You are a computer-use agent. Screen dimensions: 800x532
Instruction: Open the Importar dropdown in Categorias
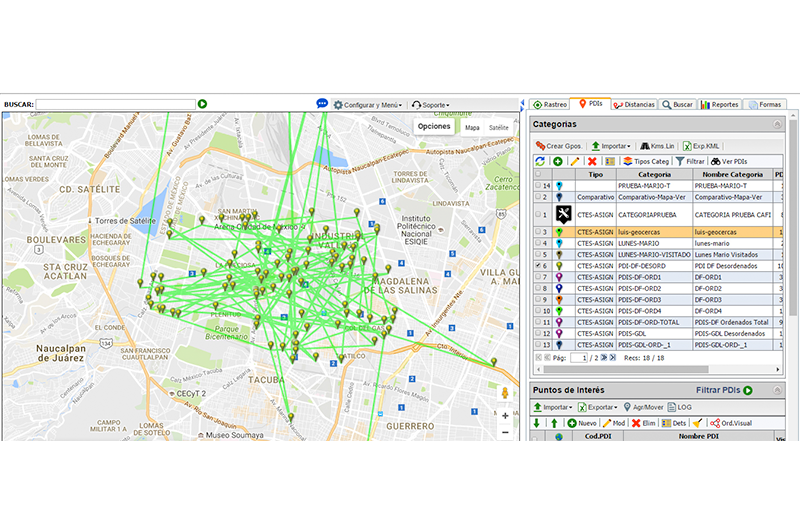coord(611,146)
